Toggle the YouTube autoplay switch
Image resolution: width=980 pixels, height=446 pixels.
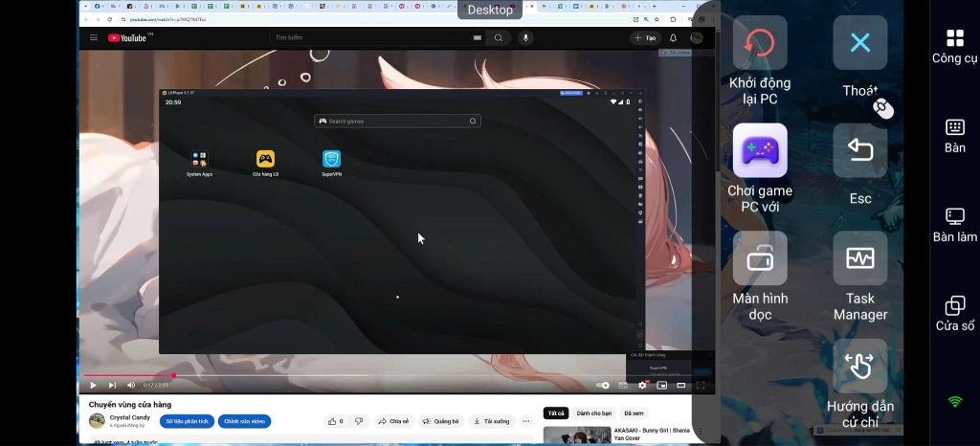coord(603,385)
